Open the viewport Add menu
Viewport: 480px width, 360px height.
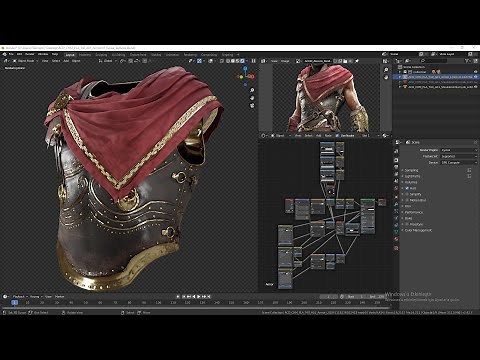[x=66, y=61]
